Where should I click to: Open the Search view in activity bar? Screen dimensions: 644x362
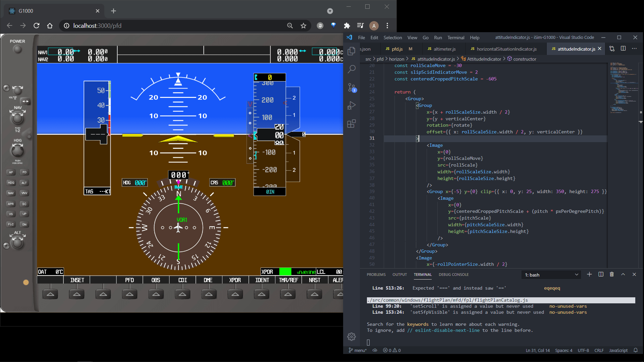point(351,69)
